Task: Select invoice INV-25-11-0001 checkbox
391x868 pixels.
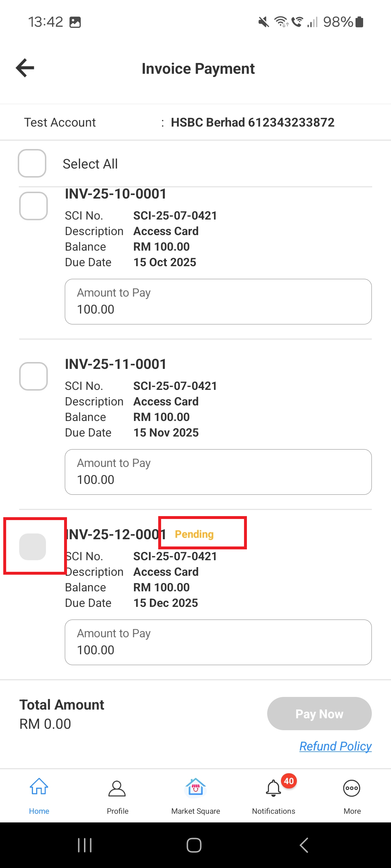Action: pyautogui.click(x=34, y=376)
